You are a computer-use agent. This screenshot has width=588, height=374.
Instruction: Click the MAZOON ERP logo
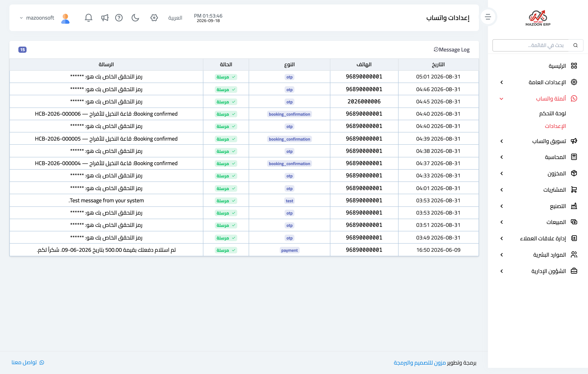[x=538, y=18]
